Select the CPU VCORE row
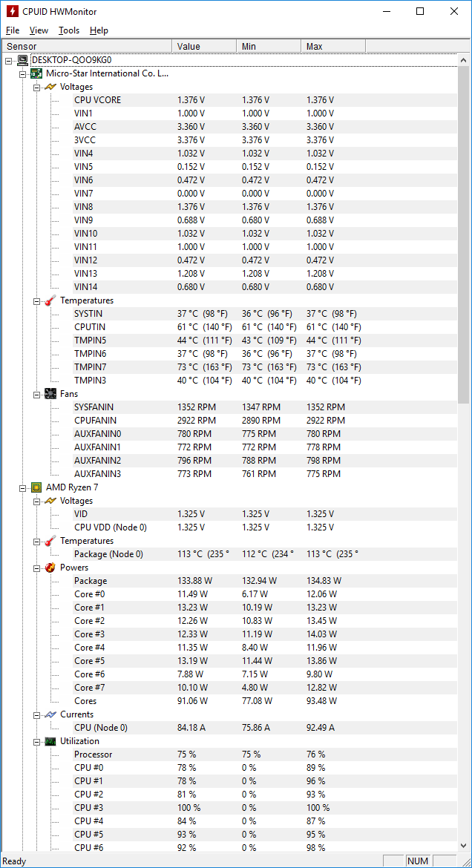 pos(265,100)
